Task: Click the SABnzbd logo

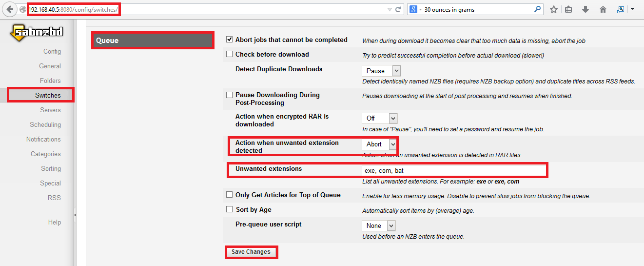Action: [37, 33]
